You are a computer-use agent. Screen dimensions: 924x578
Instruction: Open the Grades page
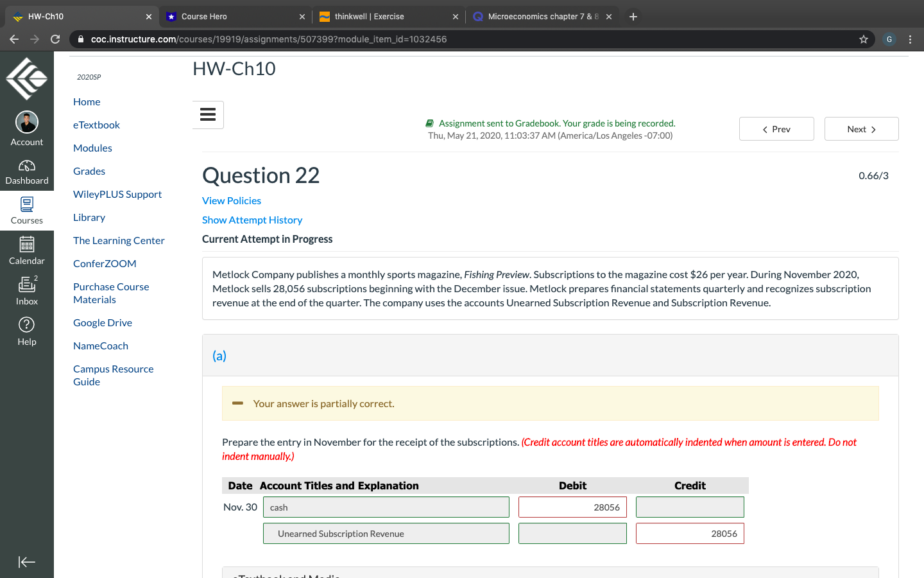(x=89, y=171)
